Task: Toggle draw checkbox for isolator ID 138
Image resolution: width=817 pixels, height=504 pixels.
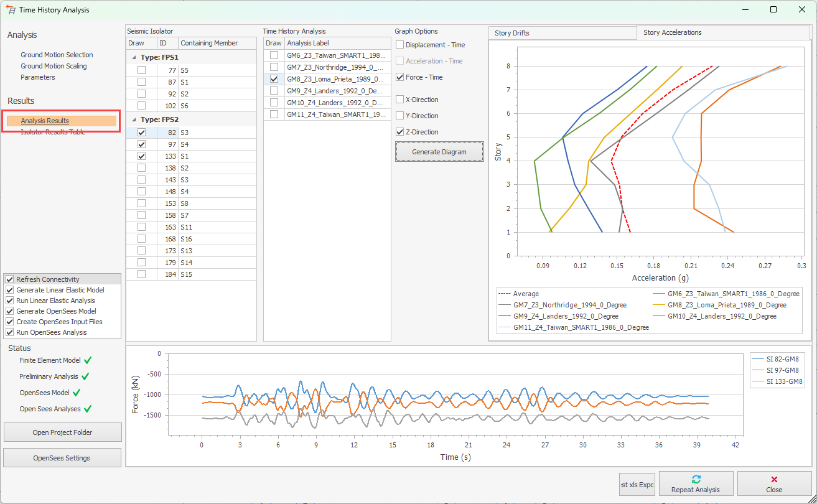Action: pyautogui.click(x=141, y=168)
